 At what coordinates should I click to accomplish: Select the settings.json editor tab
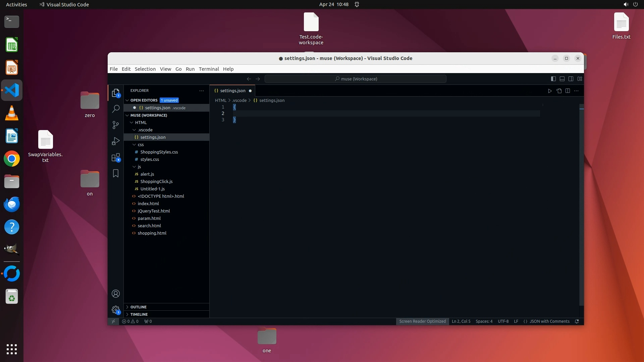(232, 91)
